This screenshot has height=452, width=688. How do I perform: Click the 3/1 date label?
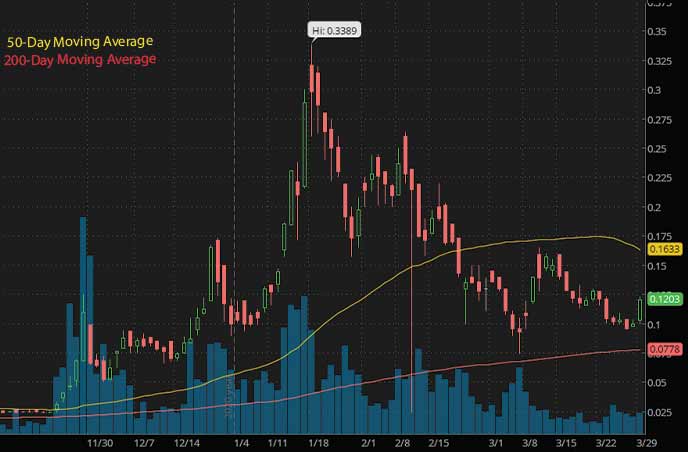495,443
